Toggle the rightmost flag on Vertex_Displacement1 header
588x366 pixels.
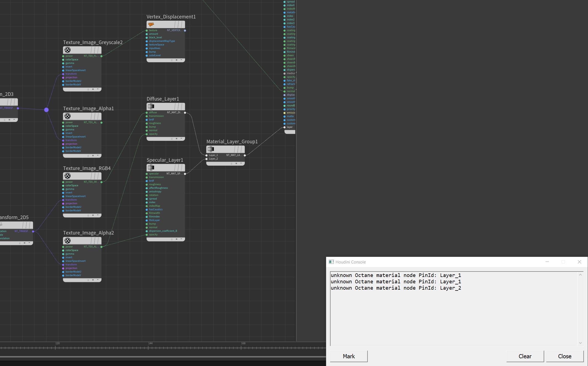182,24
